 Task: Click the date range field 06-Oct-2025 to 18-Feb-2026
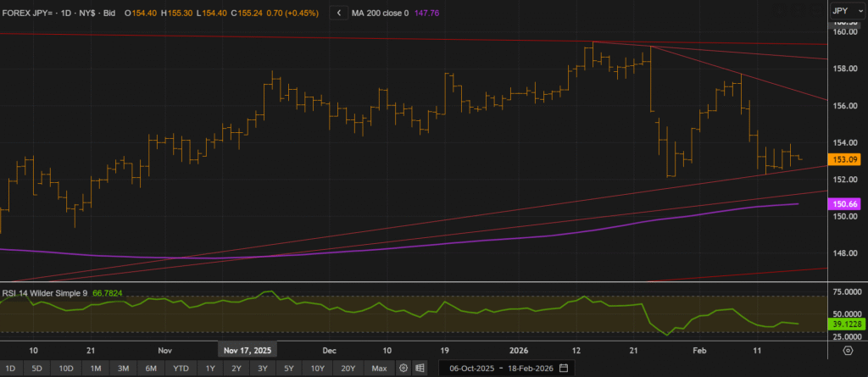498,369
